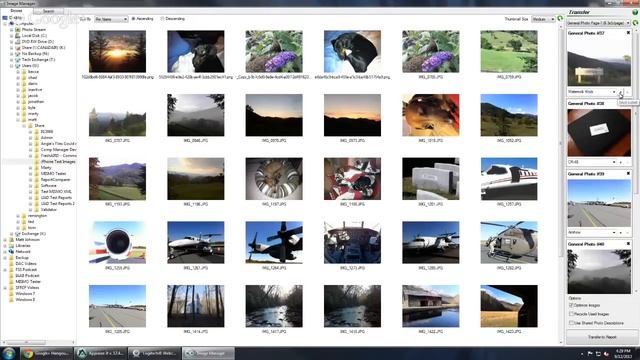
Task: Click the DVD RW Drive (D:) icon
Action: click(18, 42)
